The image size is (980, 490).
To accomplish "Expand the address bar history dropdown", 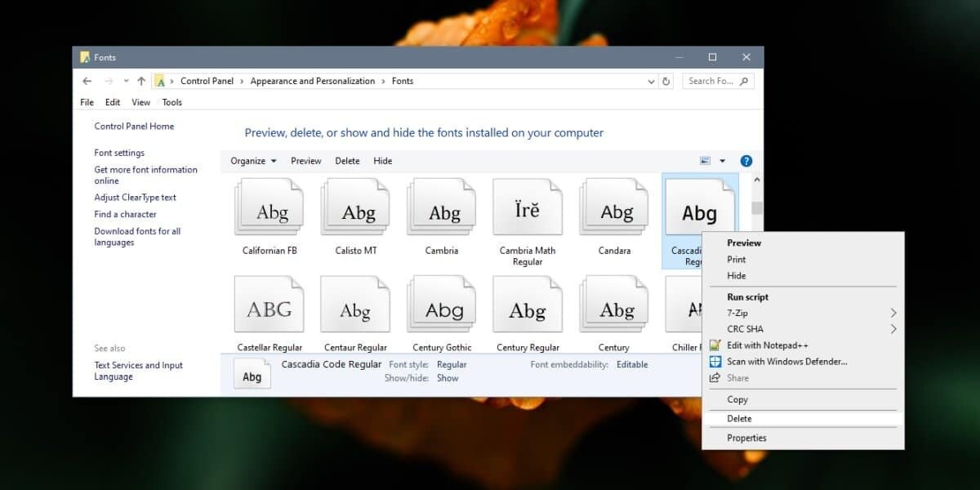I will (x=651, y=81).
